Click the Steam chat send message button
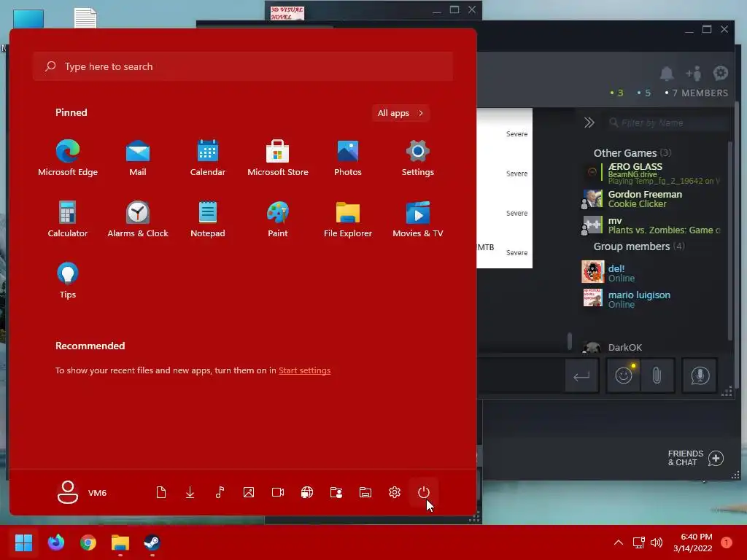The width and height of the screenshot is (747, 560). click(x=581, y=376)
